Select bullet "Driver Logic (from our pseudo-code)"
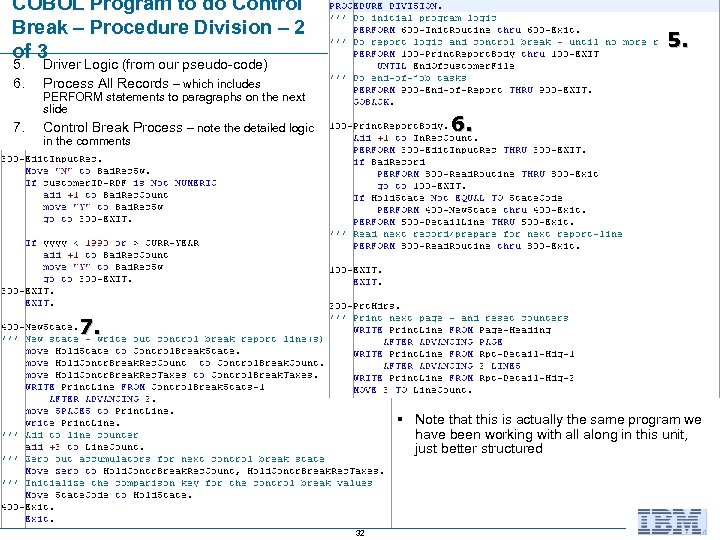The height and width of the screenshot is (540, 720). pyautogui.click(x=155, y=64)
